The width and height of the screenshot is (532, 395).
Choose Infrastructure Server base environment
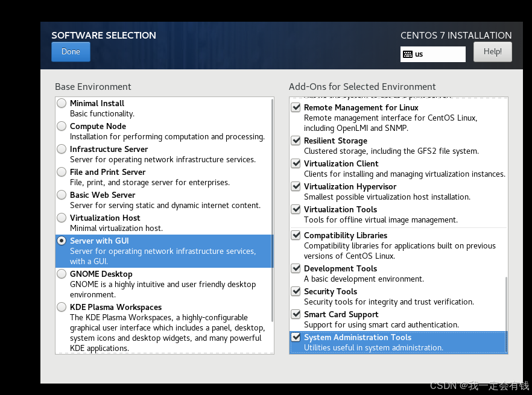[62, 149]
